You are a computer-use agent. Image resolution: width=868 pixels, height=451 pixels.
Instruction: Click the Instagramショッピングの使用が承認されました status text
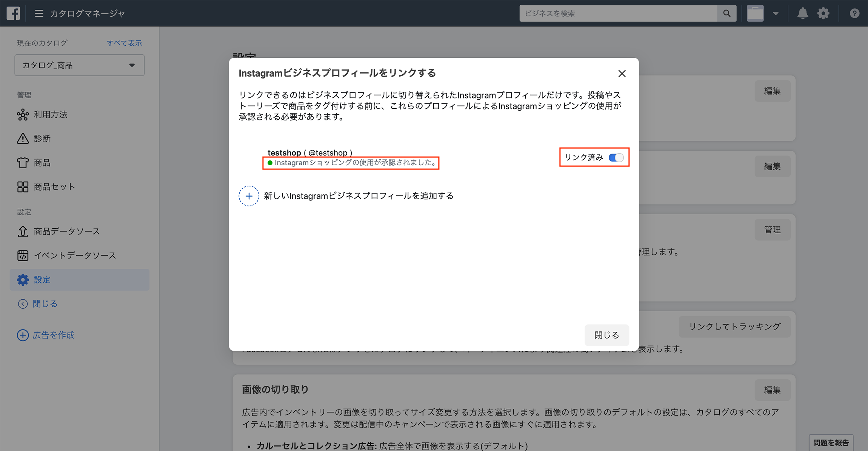tap(356, 163)
